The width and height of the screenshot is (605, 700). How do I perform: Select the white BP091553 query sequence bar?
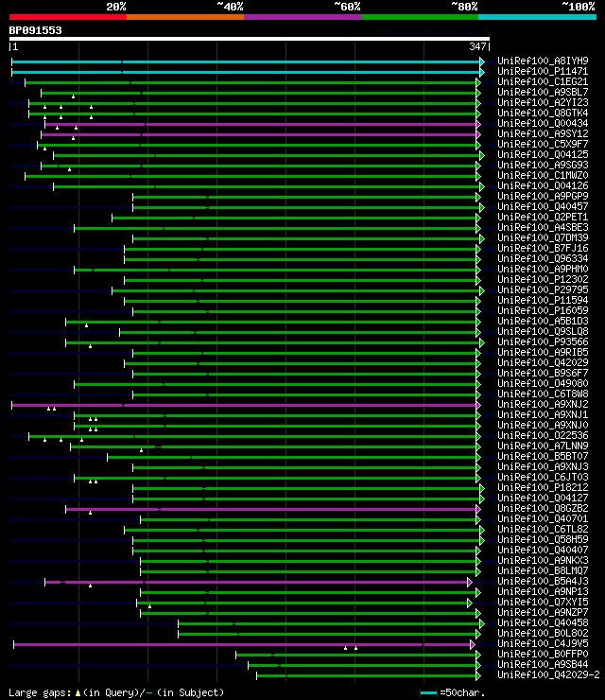tap(250, 39)
